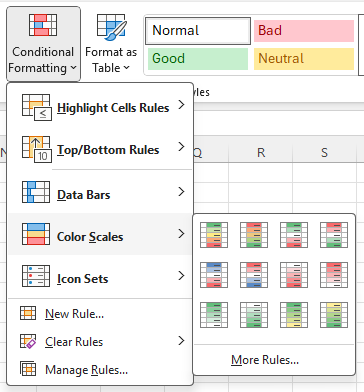The height and width of the screenshot is (392, 364).
Task: Pick the Yellow-Green color scale thumbnail
Action: click(334, 315)
